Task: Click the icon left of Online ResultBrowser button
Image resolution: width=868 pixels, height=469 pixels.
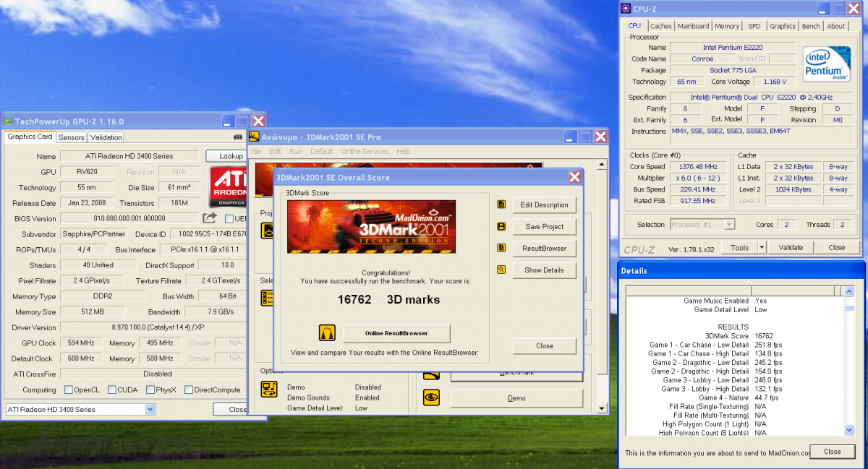Action: [x=327, y=333]
